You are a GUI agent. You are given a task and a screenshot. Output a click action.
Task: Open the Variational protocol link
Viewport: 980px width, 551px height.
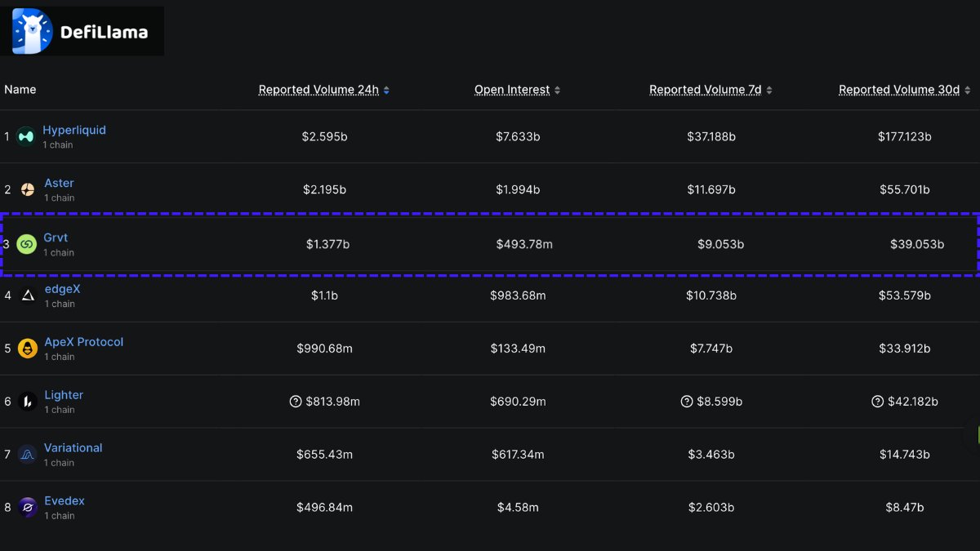click(73, 448)
